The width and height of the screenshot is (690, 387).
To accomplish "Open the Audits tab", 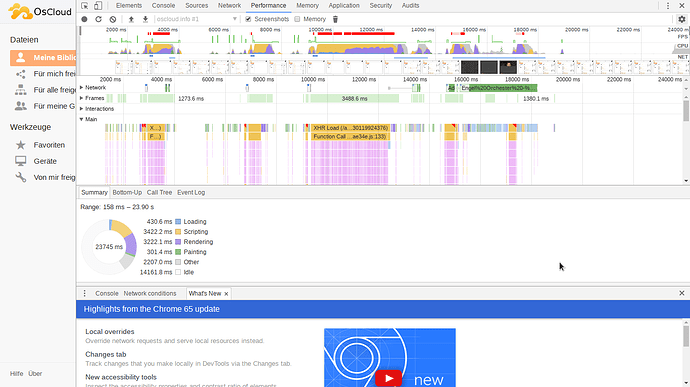I will 410,6.
